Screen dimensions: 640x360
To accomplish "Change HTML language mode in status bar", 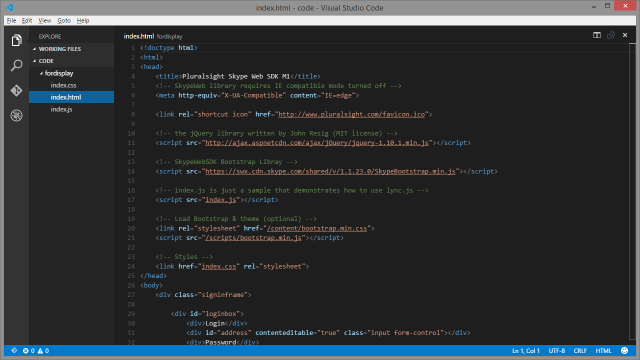I will pos(603,351).
